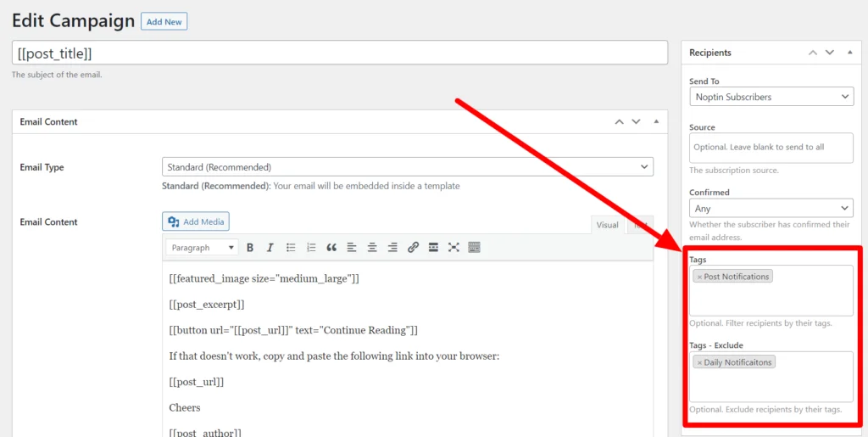868x437 pixels.
Task: Click the word Cheers in the editor
Action: pos(185,407)
